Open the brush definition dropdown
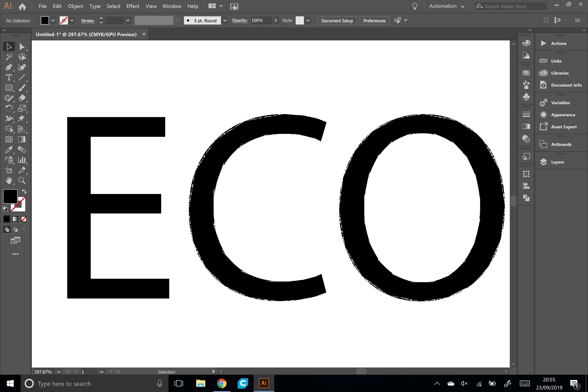The width and height of the screenshot is (588, 392). point(225,20)
